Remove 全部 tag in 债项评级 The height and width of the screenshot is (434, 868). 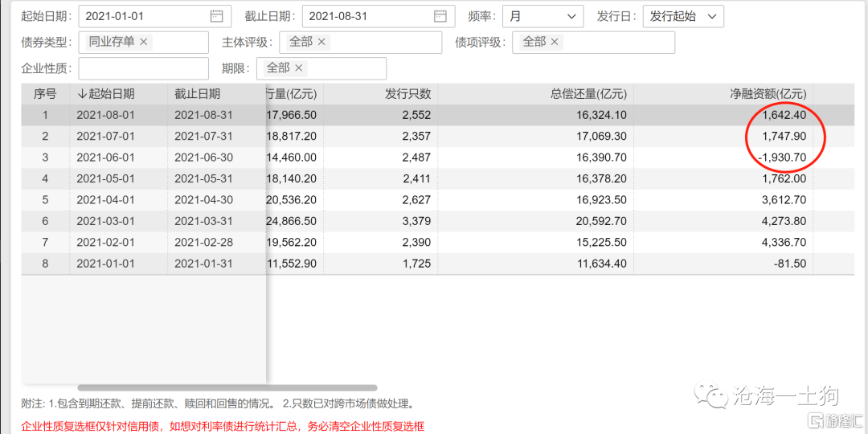pyautogui.click(x=555, y=42)
